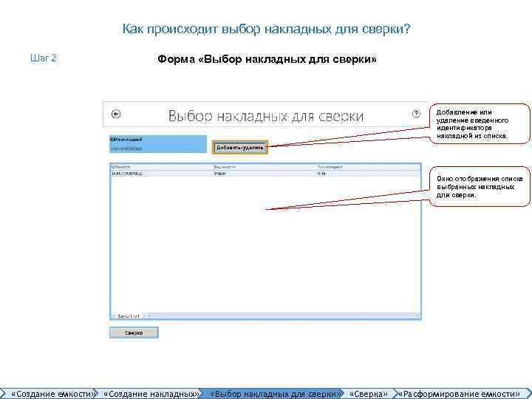
Task: Go to the «Создание накладных» navigation step
Action: coord(151,394)
